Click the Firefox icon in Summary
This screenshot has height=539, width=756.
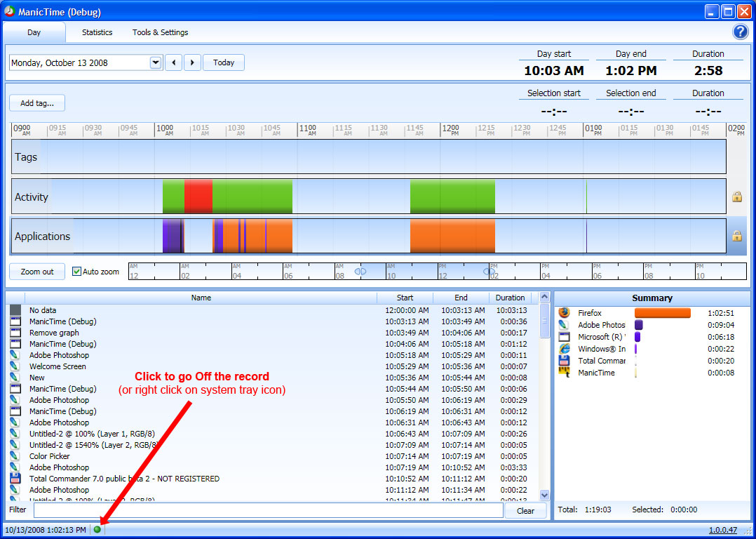[564, 313]
